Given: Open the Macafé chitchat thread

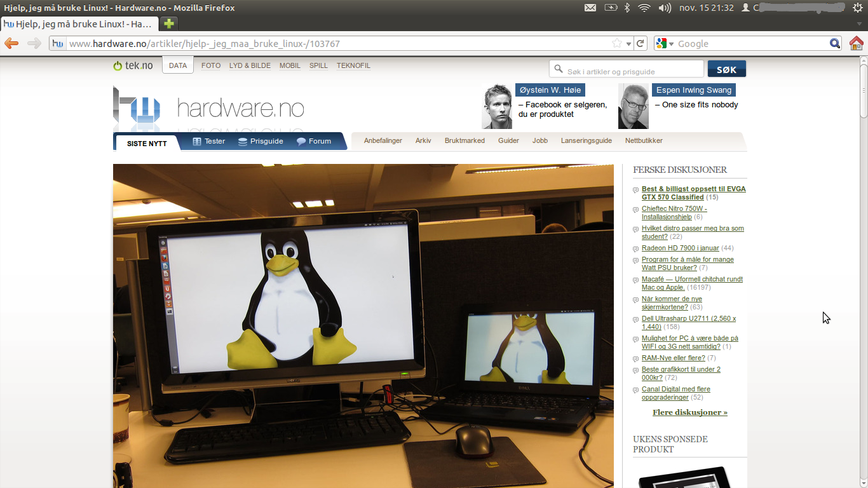Looking at the screenshot, I should coord(692,283).
